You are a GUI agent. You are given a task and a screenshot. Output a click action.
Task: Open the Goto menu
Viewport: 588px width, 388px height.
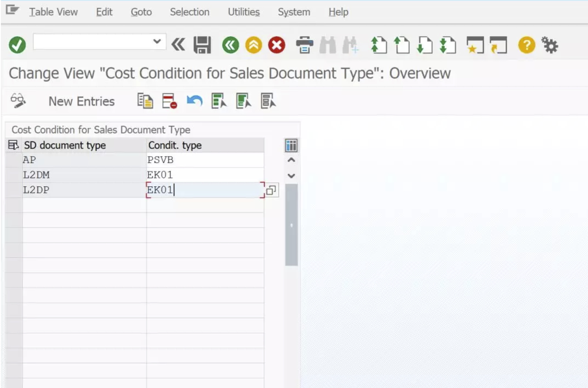(x=141, y=12)
